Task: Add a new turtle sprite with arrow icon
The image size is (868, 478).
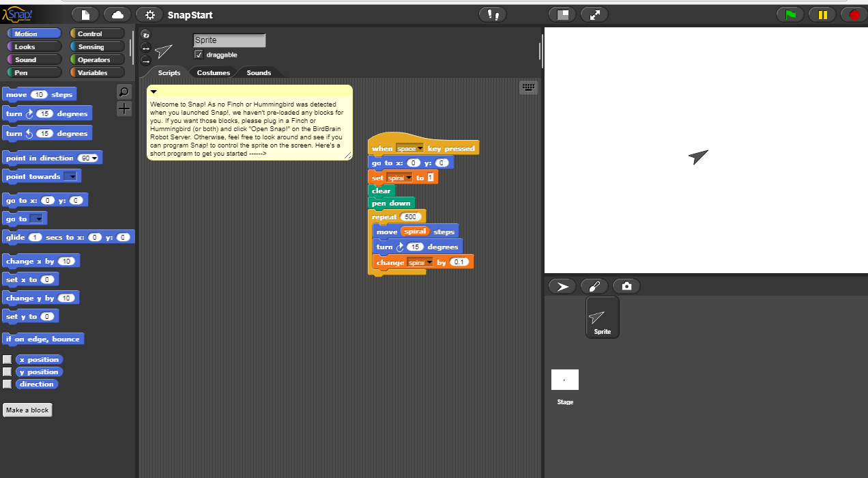Action: pos(562,285)
